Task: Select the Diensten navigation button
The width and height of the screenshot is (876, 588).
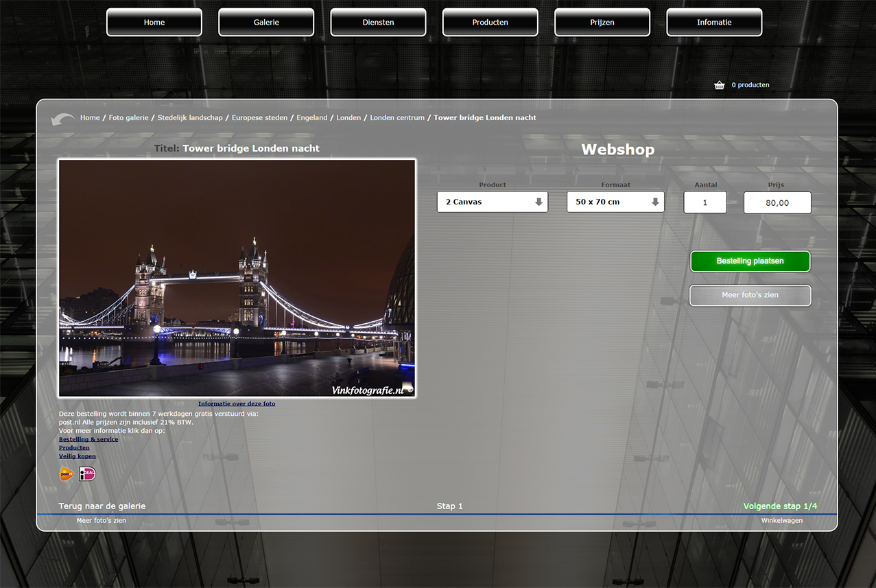Action: pos(378,22)
